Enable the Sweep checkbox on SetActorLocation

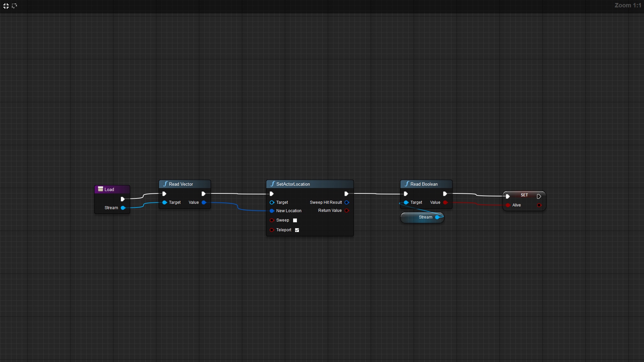pos(295,221)
